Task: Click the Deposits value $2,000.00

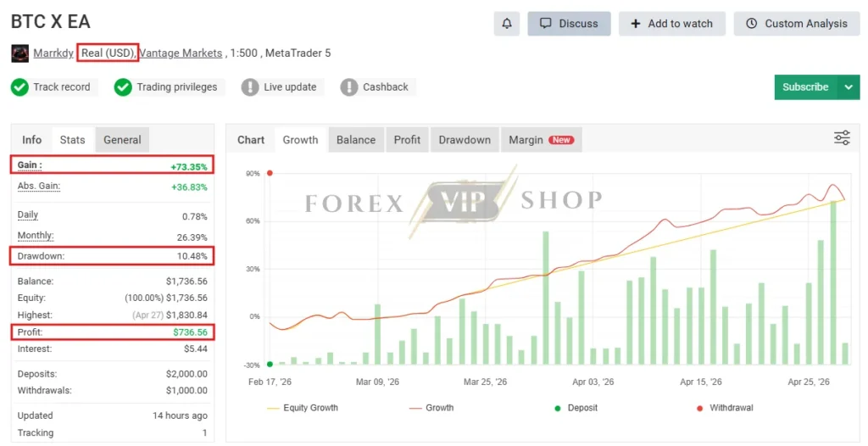Action: coord(186,374)
